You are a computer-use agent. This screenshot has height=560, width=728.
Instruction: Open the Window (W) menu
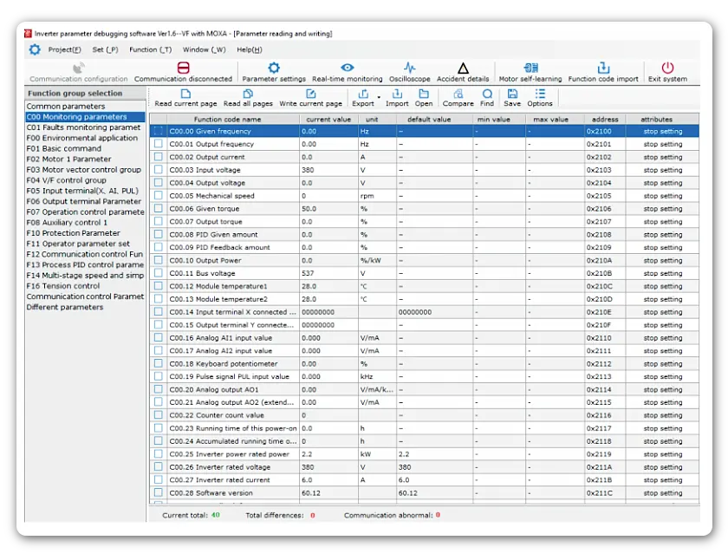pos(204,49)
